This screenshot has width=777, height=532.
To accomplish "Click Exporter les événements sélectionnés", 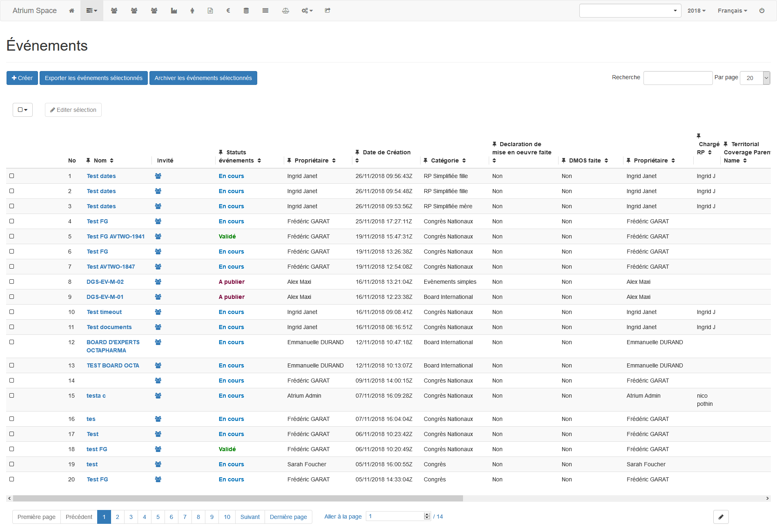I will pyautogui.click(x=94, y=78).
